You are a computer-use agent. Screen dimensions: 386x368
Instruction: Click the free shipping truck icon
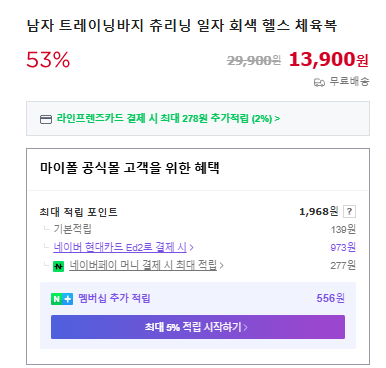(319, 82)
